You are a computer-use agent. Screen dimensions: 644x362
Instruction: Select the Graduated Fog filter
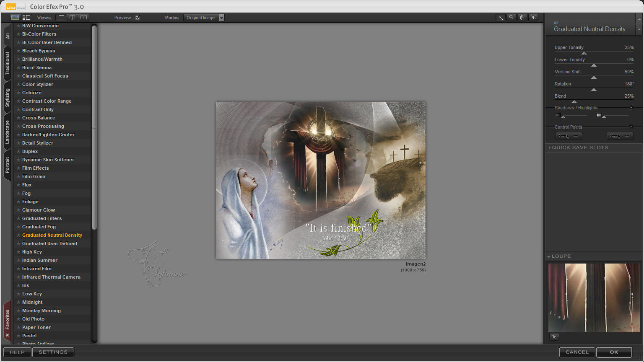pyautogui.click(x=39, y=227)
